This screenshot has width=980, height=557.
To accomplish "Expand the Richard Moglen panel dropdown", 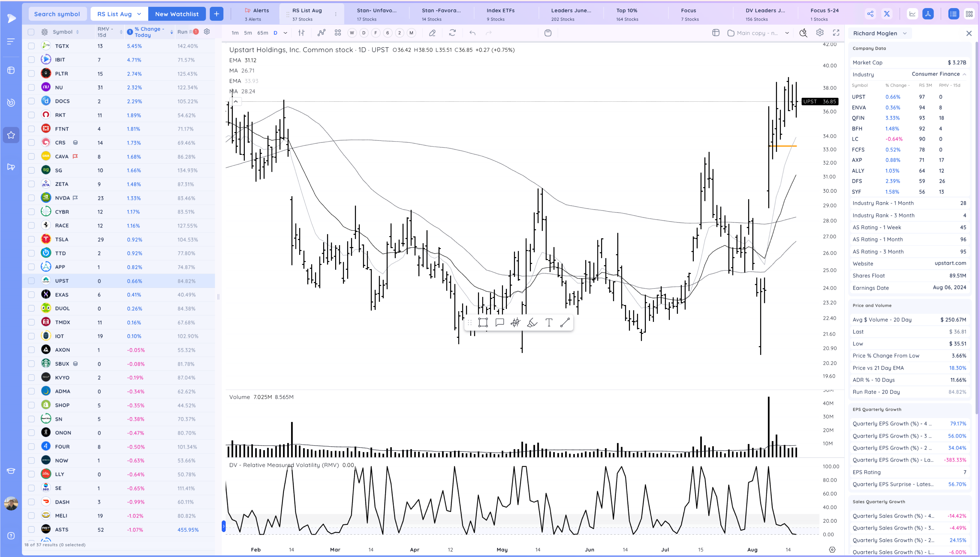I will [x=880, y=33].
